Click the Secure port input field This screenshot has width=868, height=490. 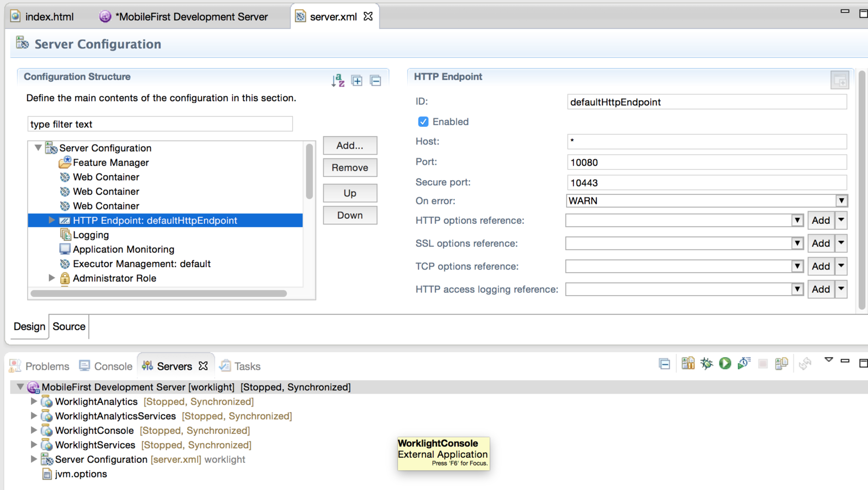[707, 182]
